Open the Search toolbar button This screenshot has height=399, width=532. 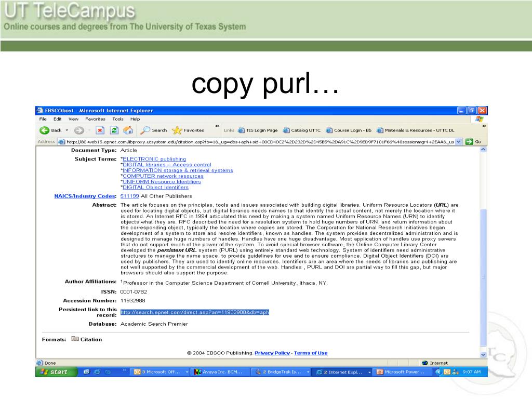click(154, 130)
